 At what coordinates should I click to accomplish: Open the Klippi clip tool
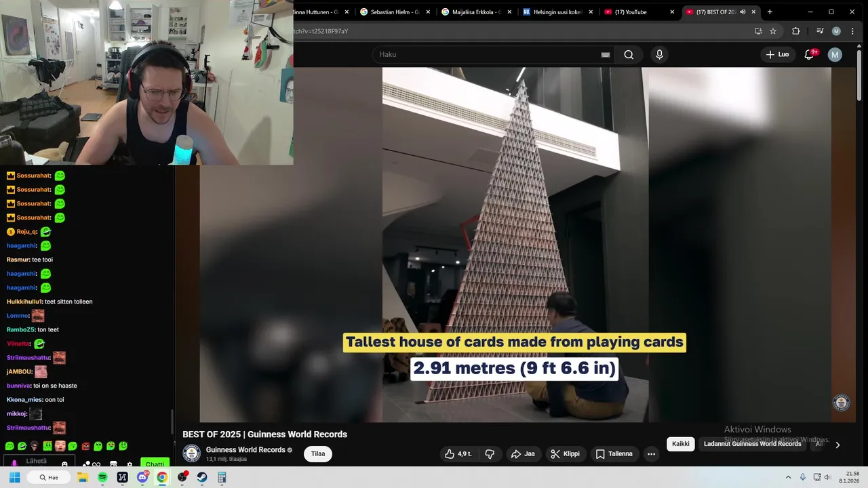coord(566,454)
